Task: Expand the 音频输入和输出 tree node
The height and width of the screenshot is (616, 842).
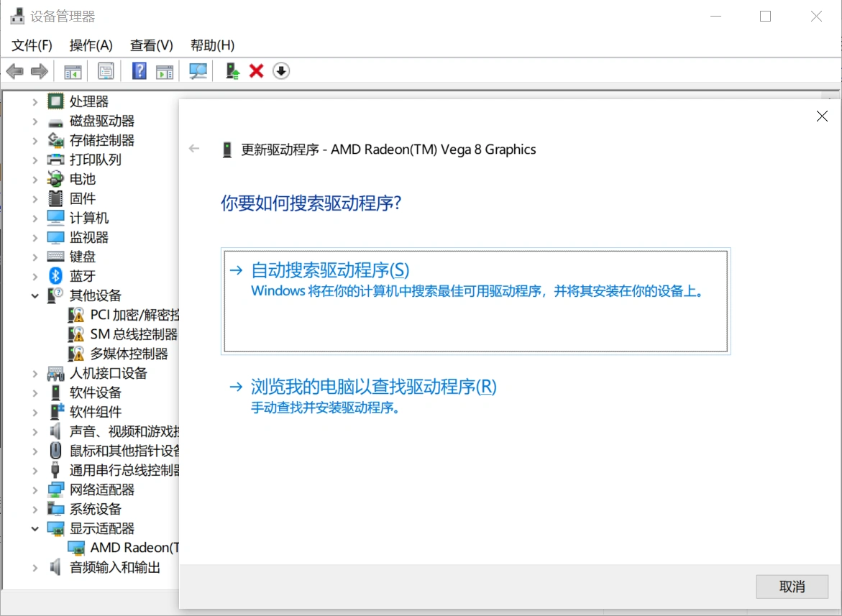Action: pos(35,567)
